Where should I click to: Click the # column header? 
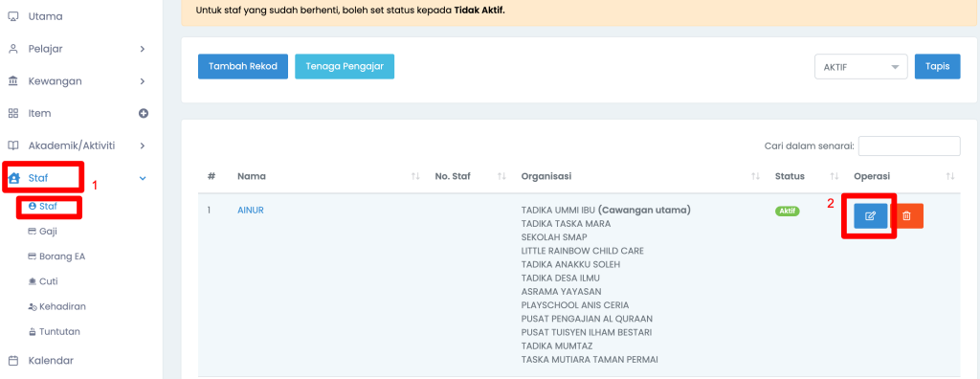(x=212, y=176)
